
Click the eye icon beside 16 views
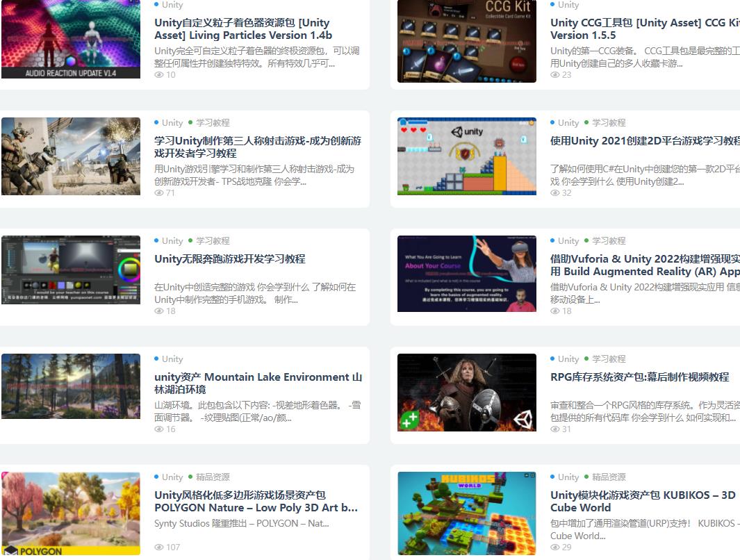click(159, 429)
